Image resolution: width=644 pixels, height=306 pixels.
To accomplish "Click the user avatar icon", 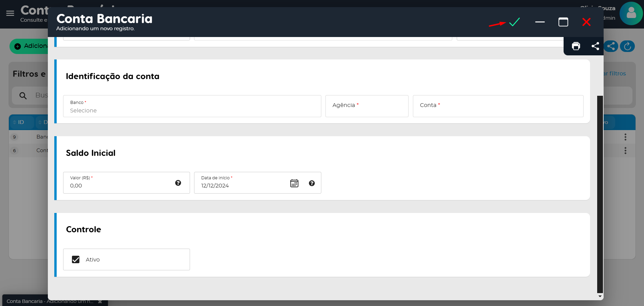I will click(x=631, y=14).
